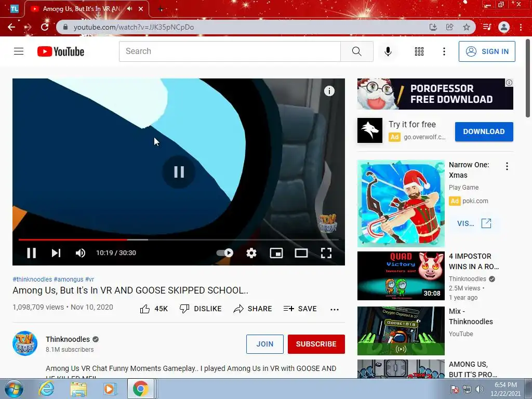Toggle the autoplay switch in player
Image resolution: width=532 pixels, height=399 pixels.
tap(225, 253)
